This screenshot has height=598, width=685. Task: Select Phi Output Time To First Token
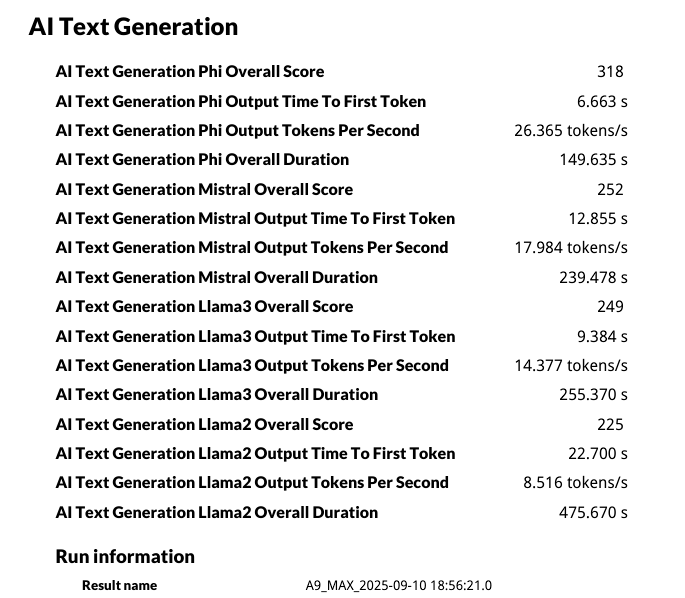(241, 101)
